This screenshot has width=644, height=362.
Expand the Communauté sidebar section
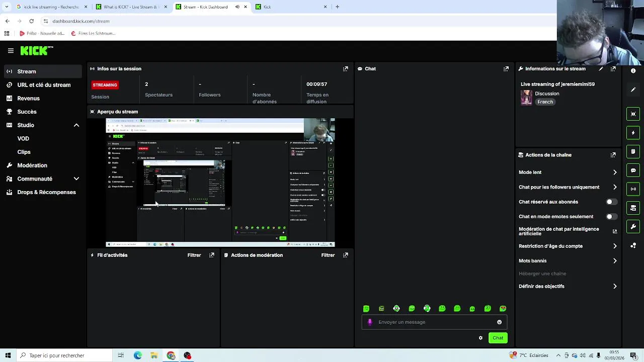click(76, 179)
